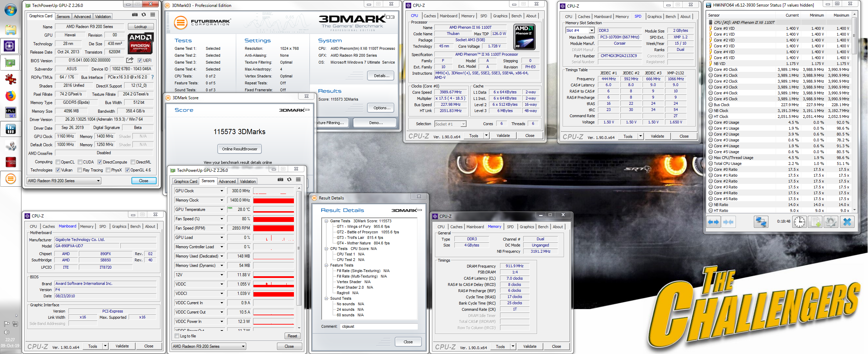
Task: Collapse the Game Tests tree node
Action: pos(326,221)
